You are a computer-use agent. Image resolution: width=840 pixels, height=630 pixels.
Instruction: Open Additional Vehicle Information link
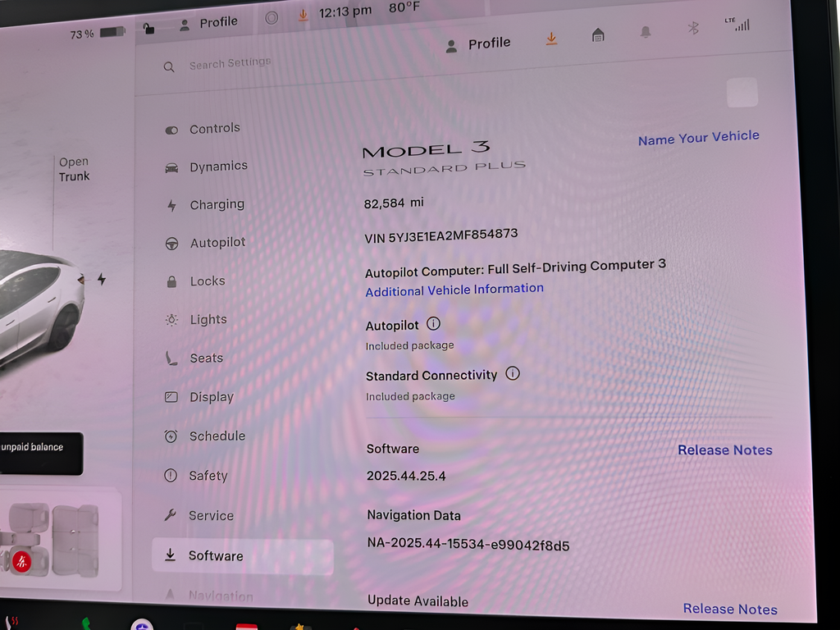pyautogui.click(x=454, y=290)
